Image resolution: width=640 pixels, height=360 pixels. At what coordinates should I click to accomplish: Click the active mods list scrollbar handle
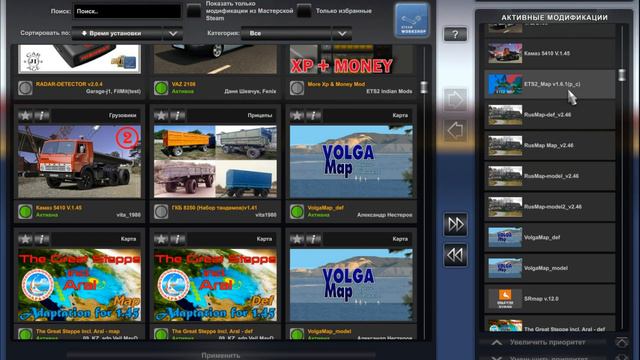pyautogui.click(x=622, y=75)
